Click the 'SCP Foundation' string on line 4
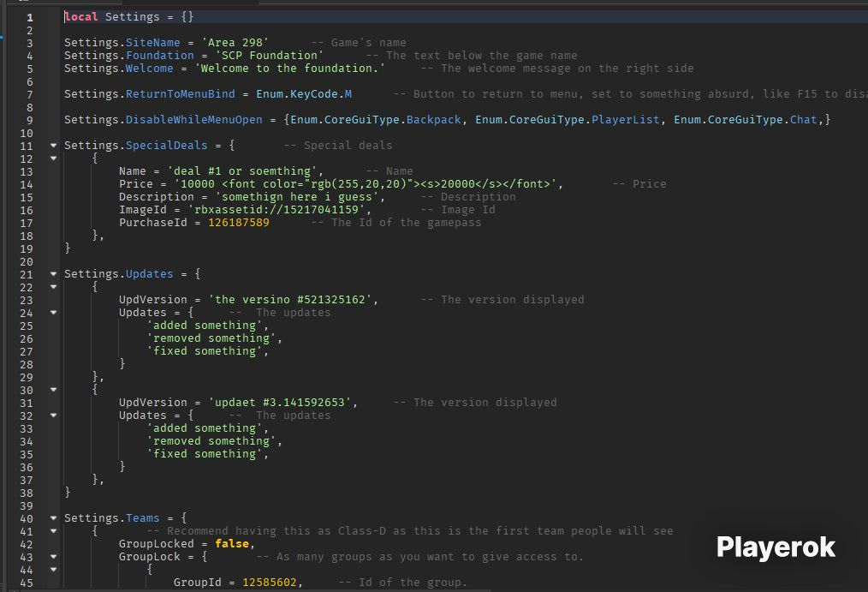The image size is (868, 592). [x=269, y=56]
